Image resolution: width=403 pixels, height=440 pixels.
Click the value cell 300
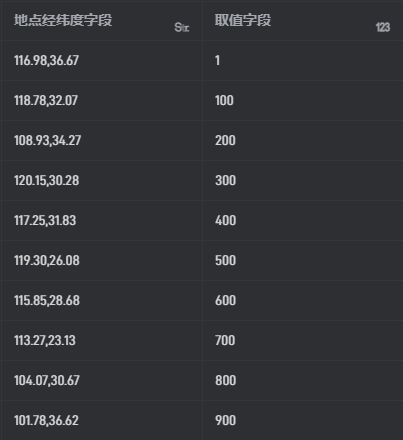coord(303,180)
